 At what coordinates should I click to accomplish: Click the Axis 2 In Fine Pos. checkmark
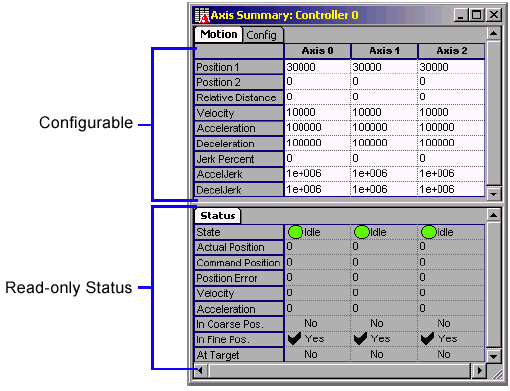pos(427,339)
